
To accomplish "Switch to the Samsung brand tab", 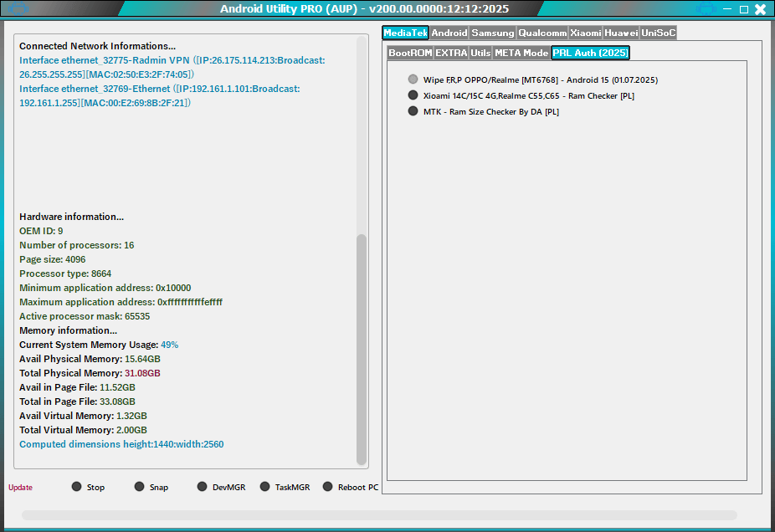I will click(x=492, y=33).
